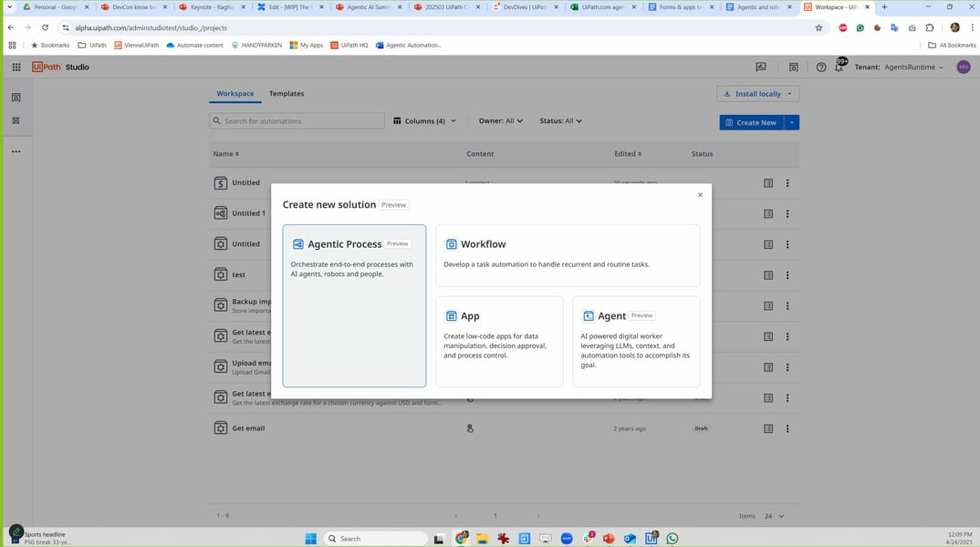Click the Create New button
This screenshot has height=547, width=980.
[751, 122]
